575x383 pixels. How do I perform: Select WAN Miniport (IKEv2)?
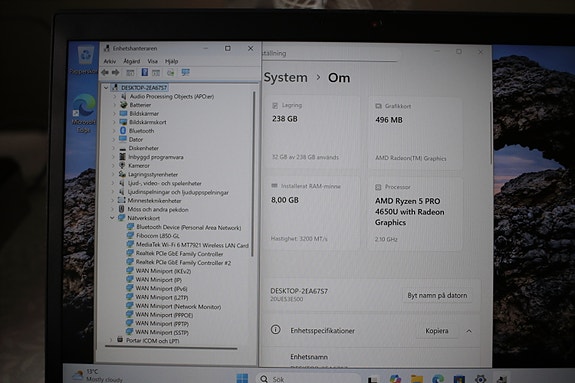coord(163,271)
